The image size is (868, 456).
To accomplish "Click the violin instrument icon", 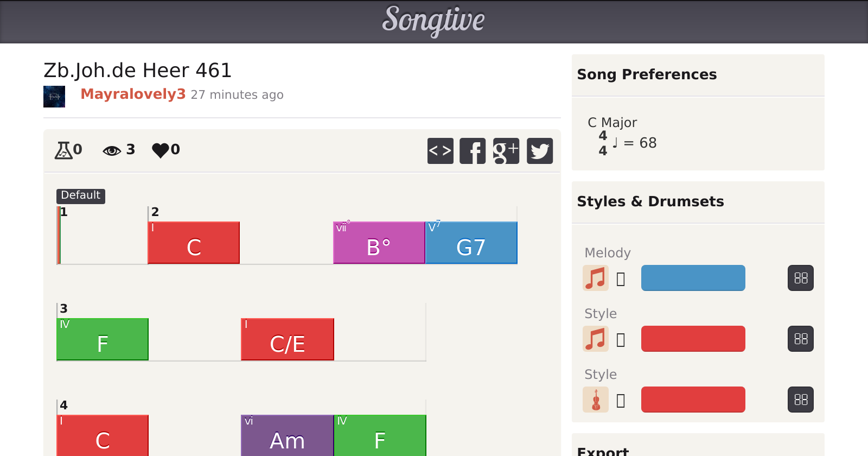I will click(x=596, y=400).
